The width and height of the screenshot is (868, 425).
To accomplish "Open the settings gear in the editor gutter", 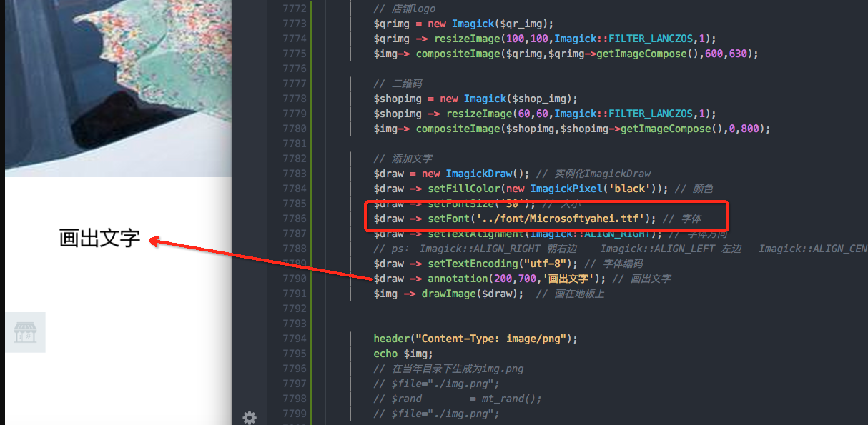I will 250,418.
